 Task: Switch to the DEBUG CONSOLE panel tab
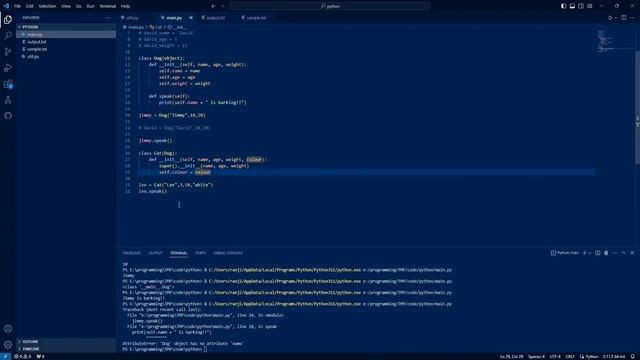228,253
